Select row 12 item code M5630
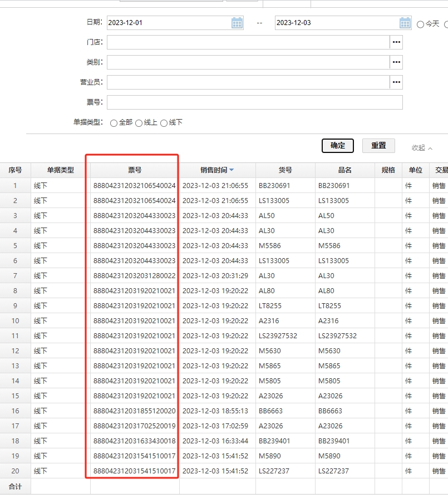 point(270,350)
